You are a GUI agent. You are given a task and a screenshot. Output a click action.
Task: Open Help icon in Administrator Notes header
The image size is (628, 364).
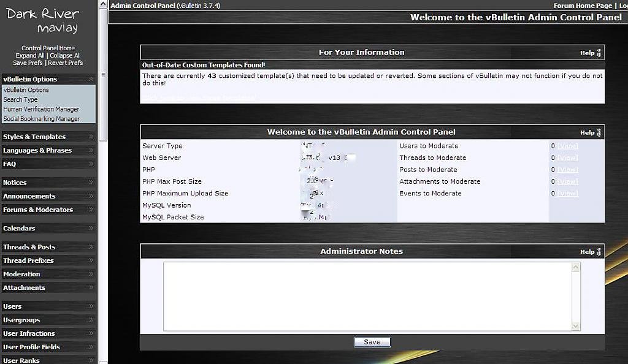coord(591,252)
